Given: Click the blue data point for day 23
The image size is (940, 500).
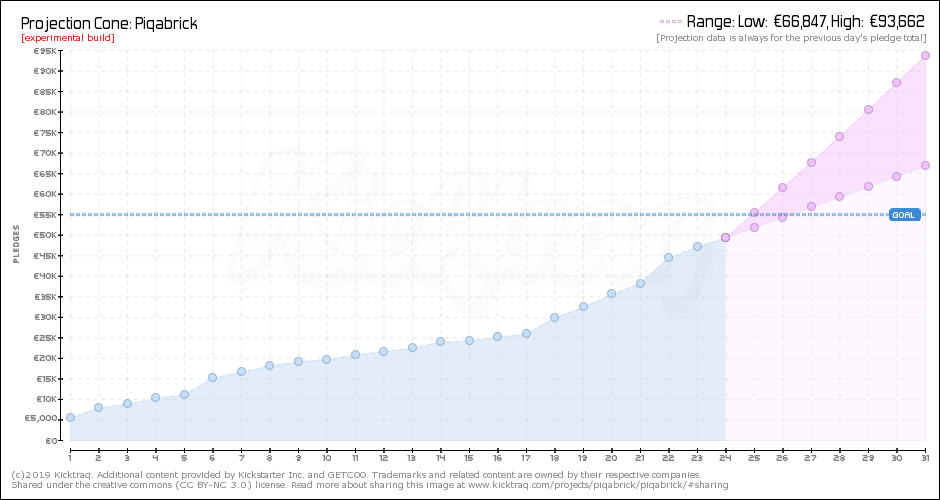Looking at the screenshot, I should [x=697, y=246].
